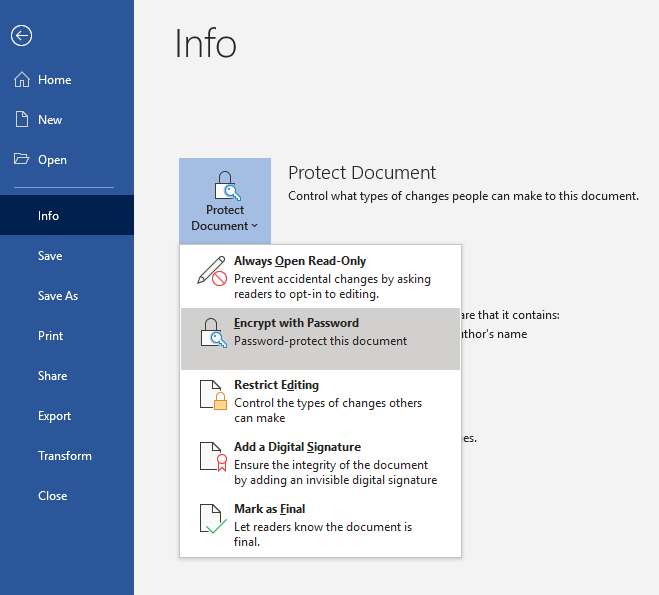The image size is (659, 595).
Task: Open the Print page
Action: 67,335
